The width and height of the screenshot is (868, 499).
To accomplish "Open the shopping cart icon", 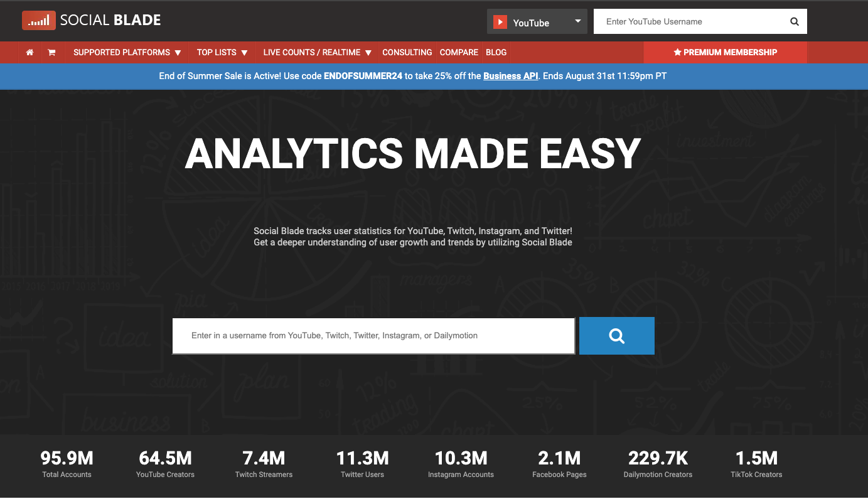I will point(51,53).
